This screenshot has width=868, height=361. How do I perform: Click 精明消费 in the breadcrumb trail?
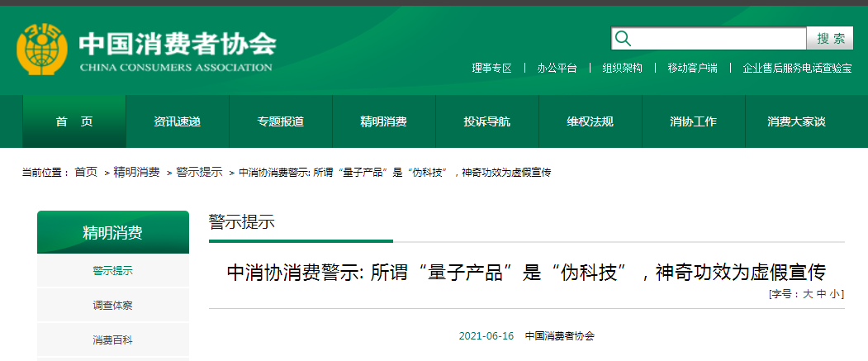pos(136,172)
